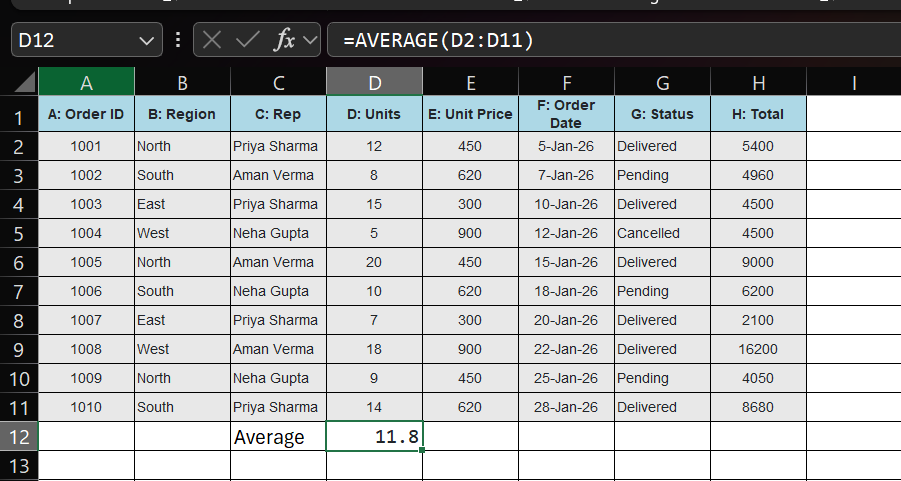This screenshot has width=901, height=481.
Task: Select the 'East' cell in row 4
Action: point(182,205)
